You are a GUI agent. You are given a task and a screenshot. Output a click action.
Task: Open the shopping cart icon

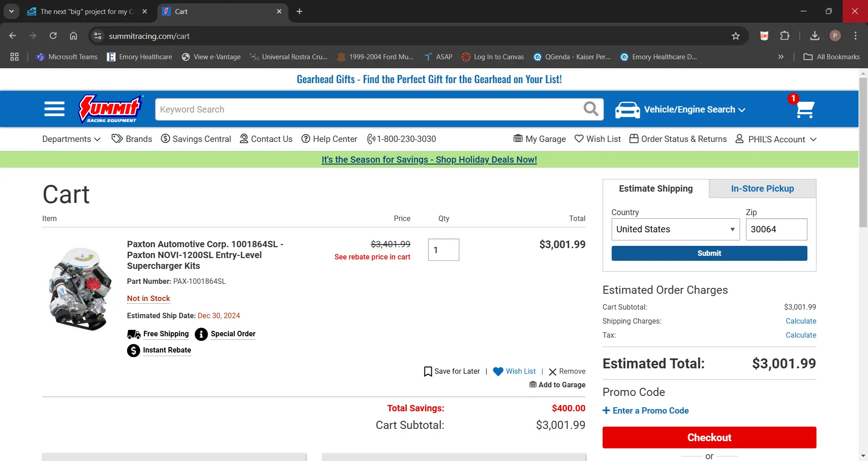[x=805, y=109]
